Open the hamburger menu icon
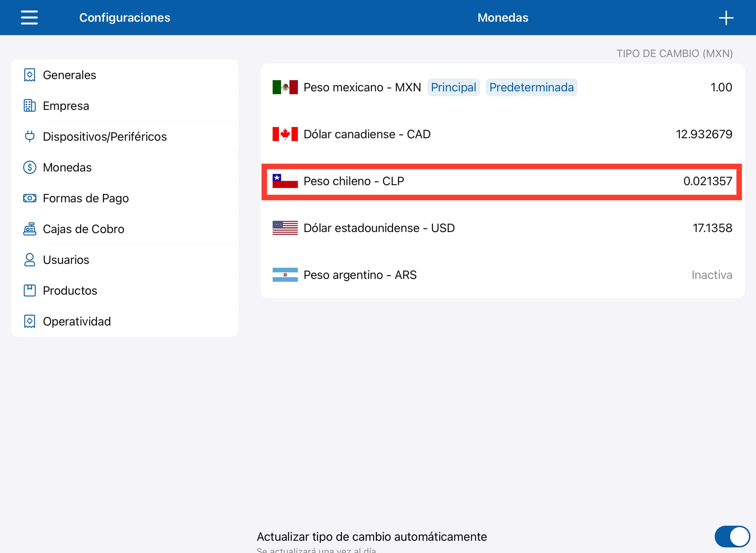756x553 pixels. pos(29,17)
